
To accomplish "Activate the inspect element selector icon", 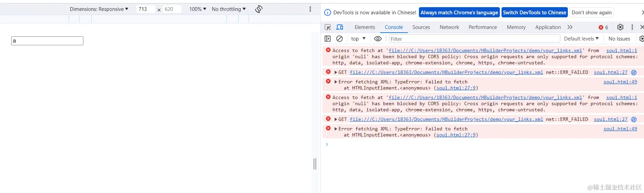I will (x=328, y=27).
